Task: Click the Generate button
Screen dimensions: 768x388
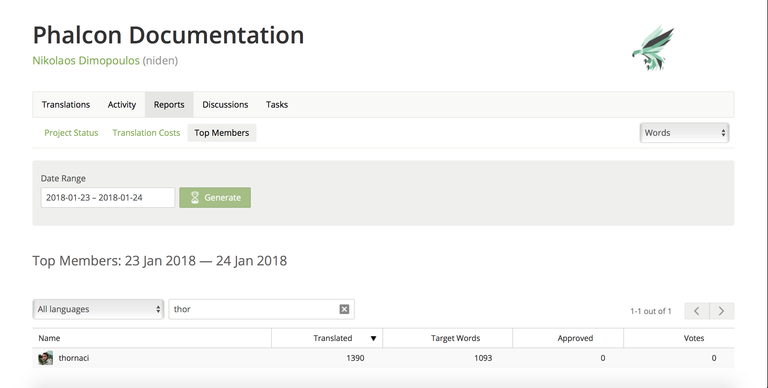Action: [215, 197]
